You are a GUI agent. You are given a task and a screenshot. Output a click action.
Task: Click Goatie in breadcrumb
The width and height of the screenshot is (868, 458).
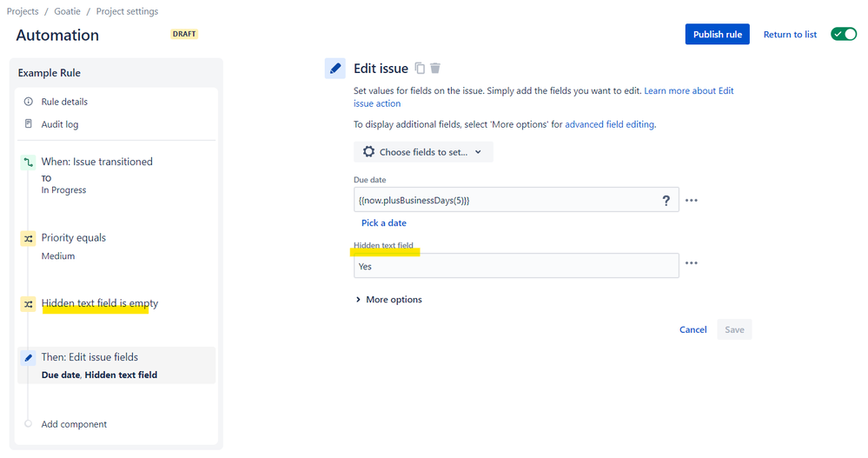(67, 11)
